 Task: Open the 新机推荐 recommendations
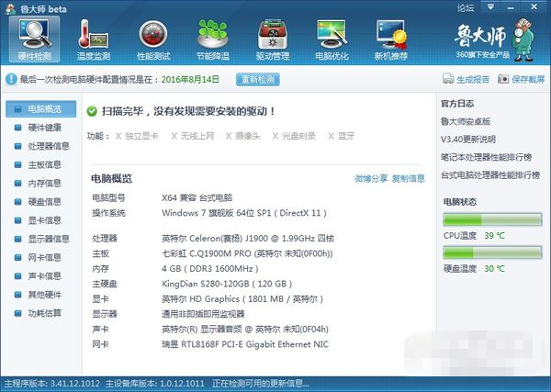pyautogui.click(x=391, y=39)
